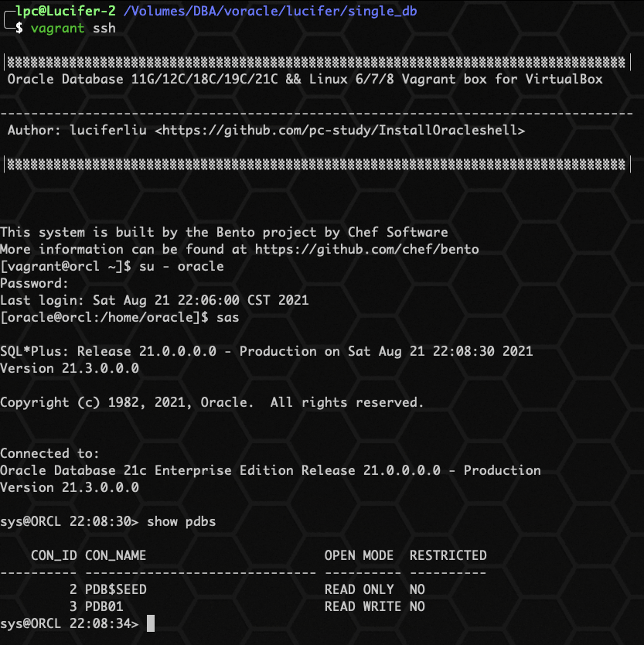
Task: Click the 'su - oracle' command text
Action: [x=182, y=267]
